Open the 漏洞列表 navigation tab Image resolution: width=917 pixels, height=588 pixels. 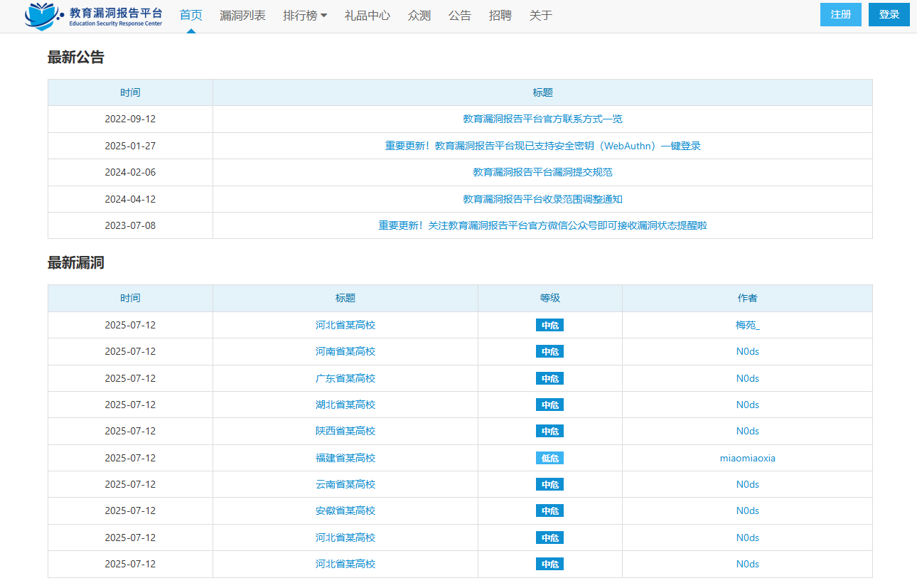(x=242, y=16)
